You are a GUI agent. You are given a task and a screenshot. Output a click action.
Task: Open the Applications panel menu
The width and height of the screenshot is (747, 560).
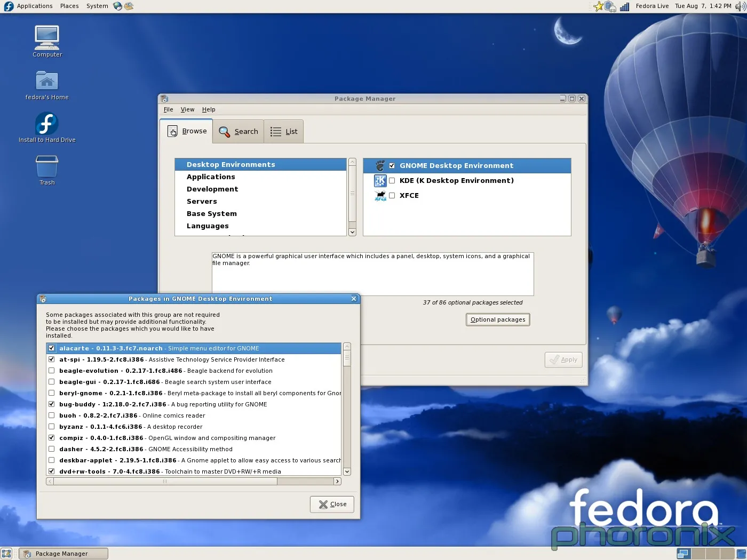35,6
